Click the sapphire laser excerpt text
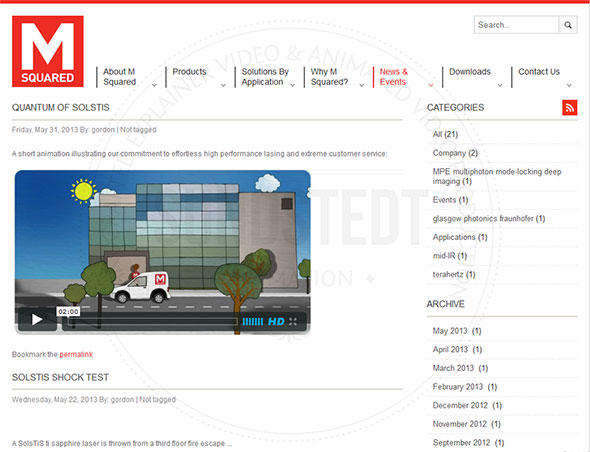 122,443
